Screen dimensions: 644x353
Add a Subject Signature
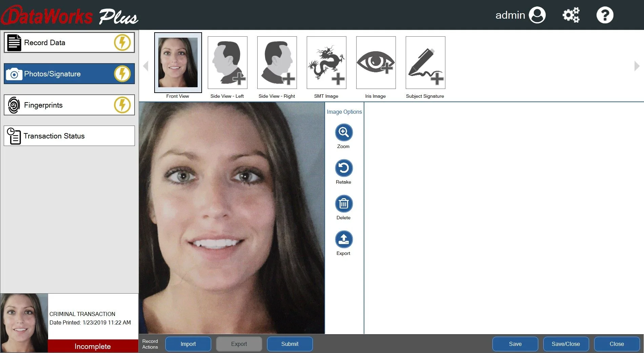425,63
